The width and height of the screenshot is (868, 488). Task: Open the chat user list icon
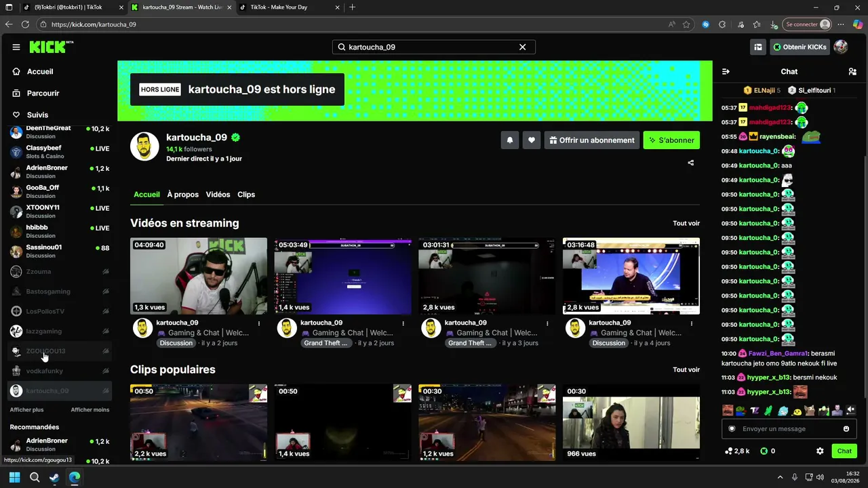point(852,71)
